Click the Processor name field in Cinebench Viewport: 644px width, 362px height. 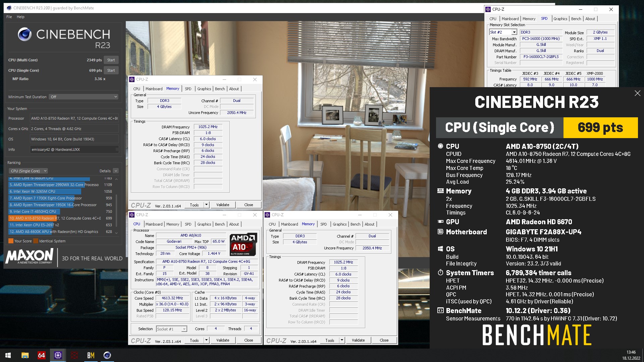click(x=74, y=118)
